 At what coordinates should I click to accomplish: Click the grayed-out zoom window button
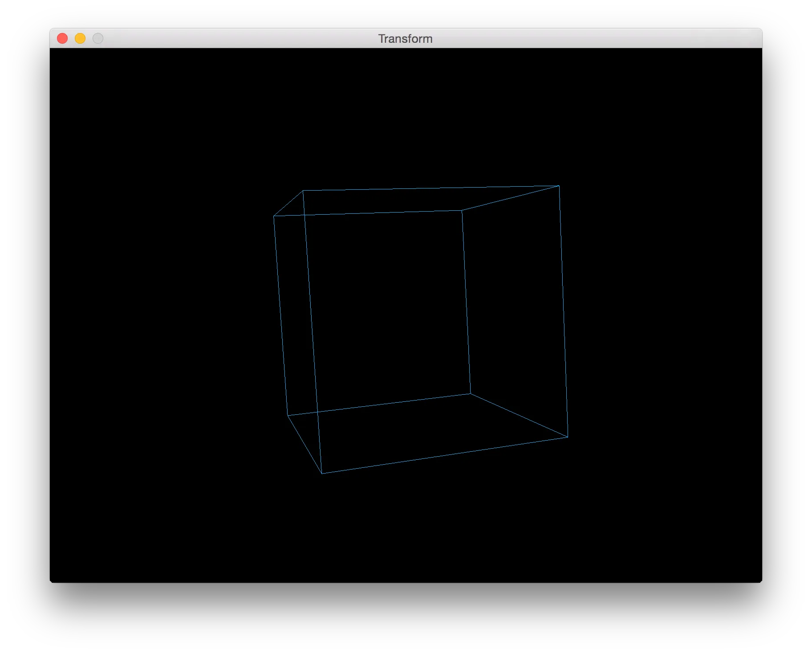coord(98,39)
